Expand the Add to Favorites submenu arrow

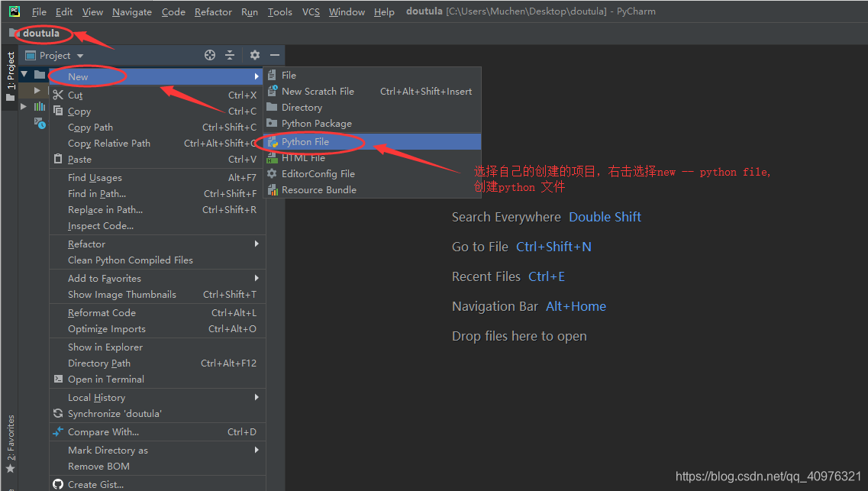257,278
